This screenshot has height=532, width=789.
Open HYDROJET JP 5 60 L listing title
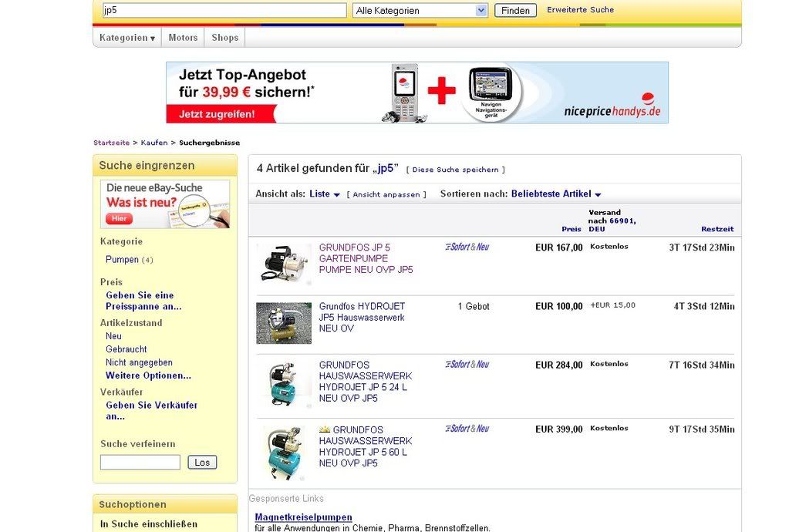pyautogui.click(x=366, y=446)
